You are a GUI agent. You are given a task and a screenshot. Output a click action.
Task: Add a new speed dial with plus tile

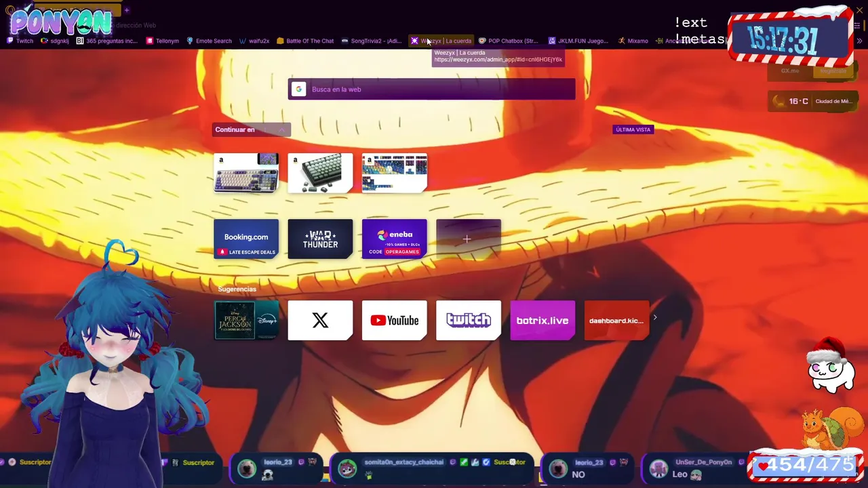point(469,239)
